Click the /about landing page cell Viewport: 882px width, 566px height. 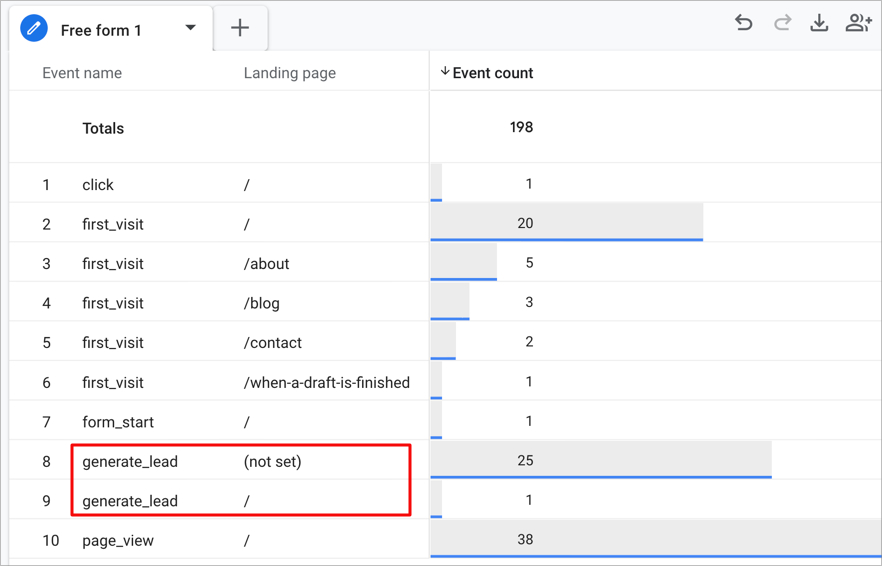pyautogui.click(x=267, y=264)
